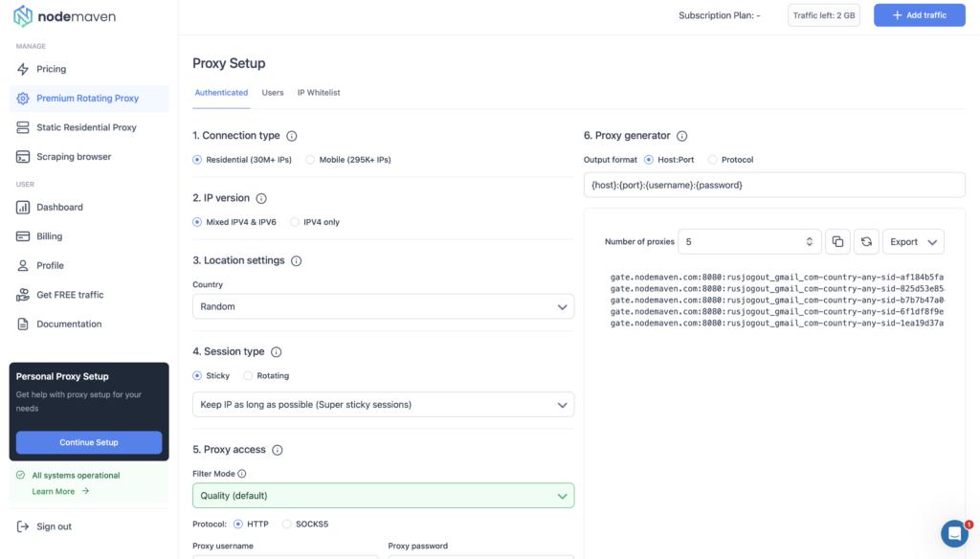Click the info icon beside Filter Mode
Screen dimensions: 980x559
[242, 474]
